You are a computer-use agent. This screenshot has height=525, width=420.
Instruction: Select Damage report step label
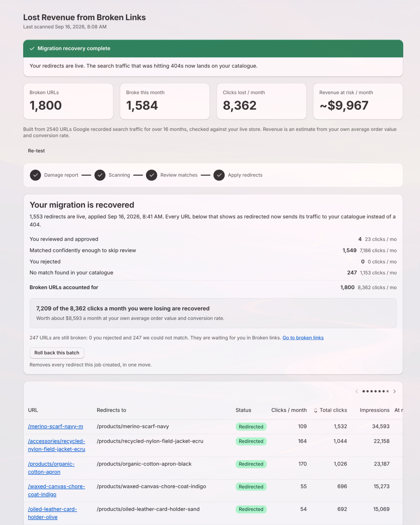tap(61, 175)
